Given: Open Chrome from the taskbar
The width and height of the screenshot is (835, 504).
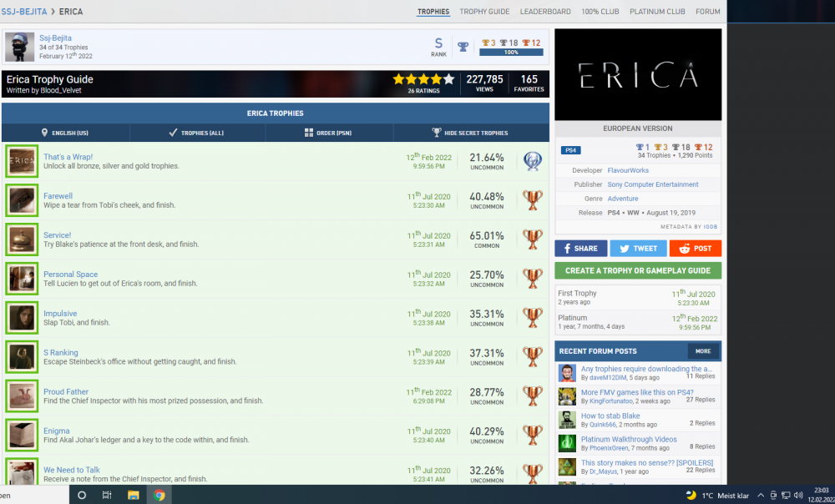Looking at the screenshot, I should click(159, 494).
